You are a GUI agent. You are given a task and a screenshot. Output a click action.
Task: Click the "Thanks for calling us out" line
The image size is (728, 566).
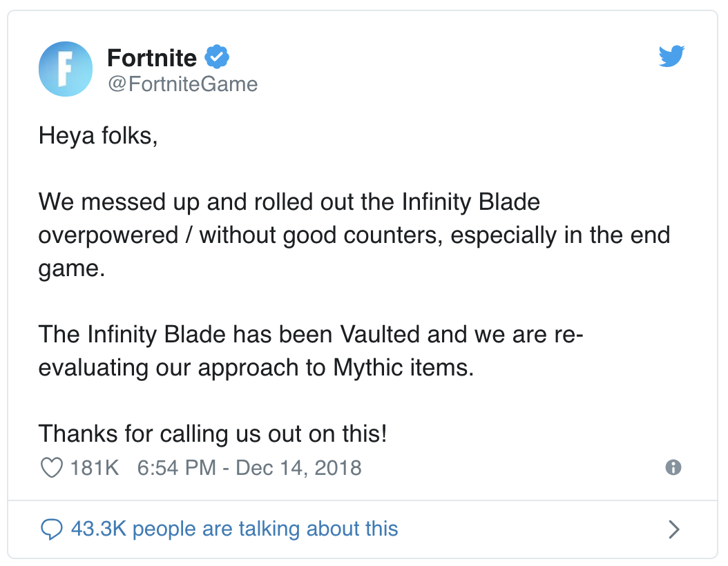(213, 433)
